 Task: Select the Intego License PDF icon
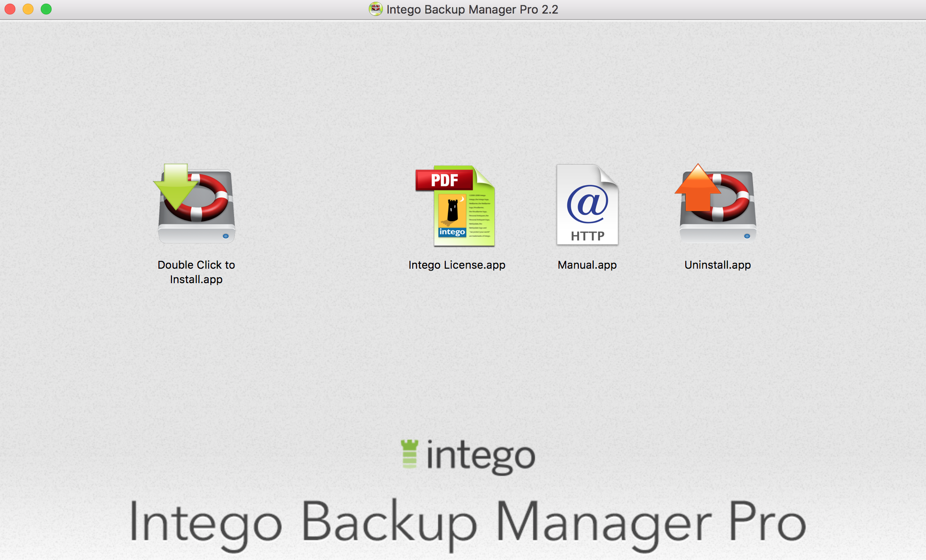point(455,205)
